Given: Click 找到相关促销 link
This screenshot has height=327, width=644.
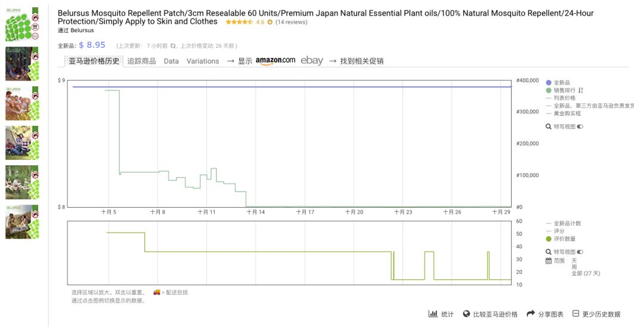Looking at the screenshot, I should tap(361, 61).
